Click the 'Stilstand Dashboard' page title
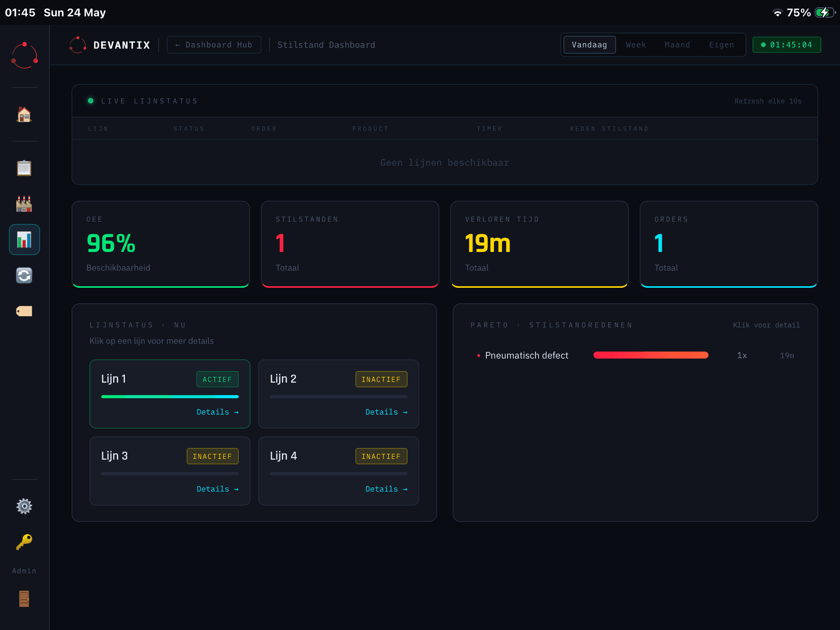The width and height of the screenshot is (840, 630). coord(326,45)
